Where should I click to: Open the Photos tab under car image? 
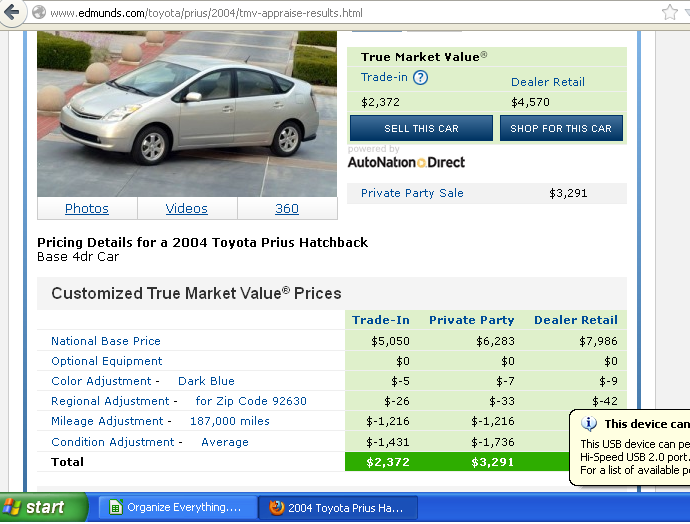tap(87, 209)
